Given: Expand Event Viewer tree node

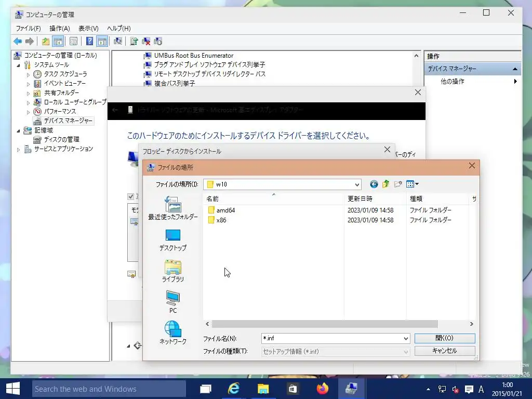Looking at the screenshot, I should click(28, 84).
